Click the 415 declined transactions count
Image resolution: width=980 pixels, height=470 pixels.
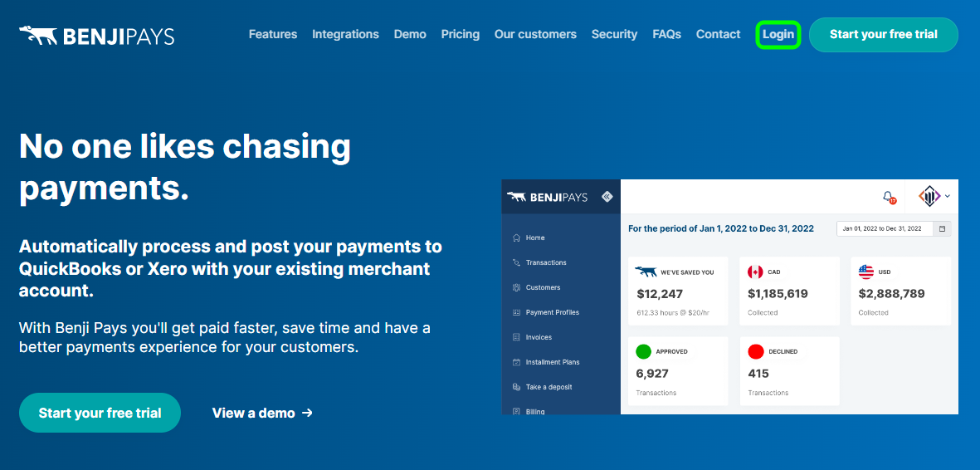tap(758, 374)
